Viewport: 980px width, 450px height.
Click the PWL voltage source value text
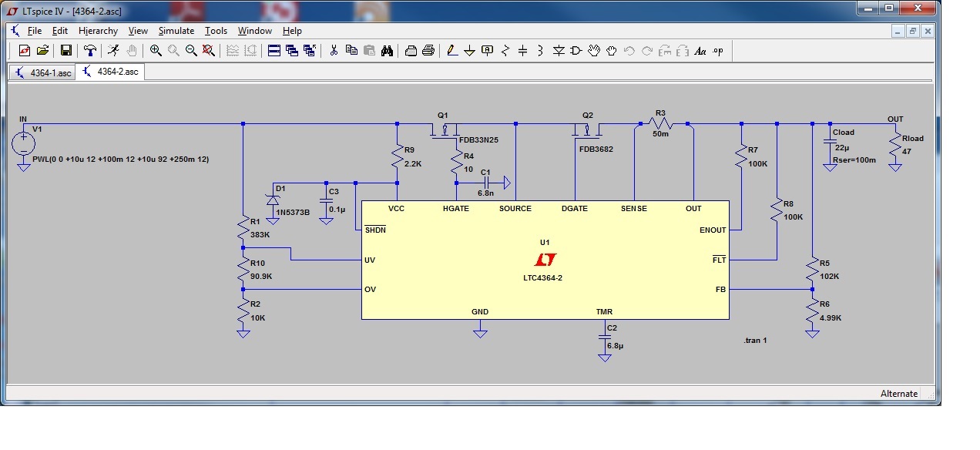pos(120,160)
